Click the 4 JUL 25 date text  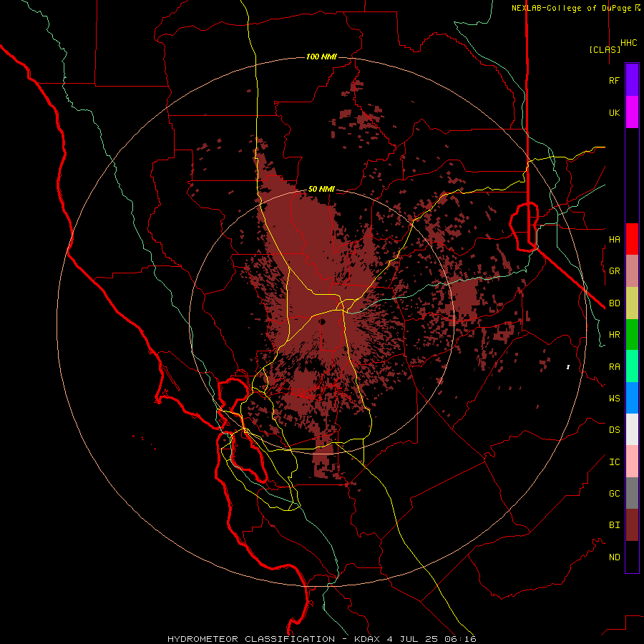pos(411,639)
